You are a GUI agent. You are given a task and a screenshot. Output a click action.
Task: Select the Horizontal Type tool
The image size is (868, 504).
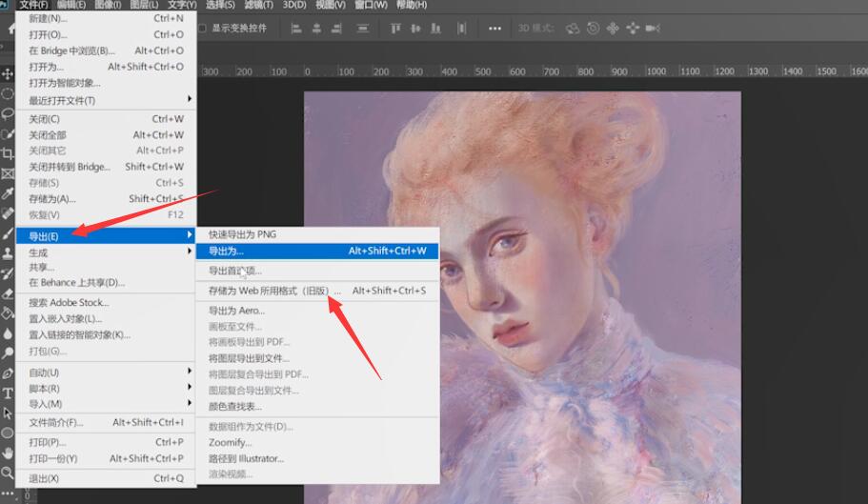8,393
